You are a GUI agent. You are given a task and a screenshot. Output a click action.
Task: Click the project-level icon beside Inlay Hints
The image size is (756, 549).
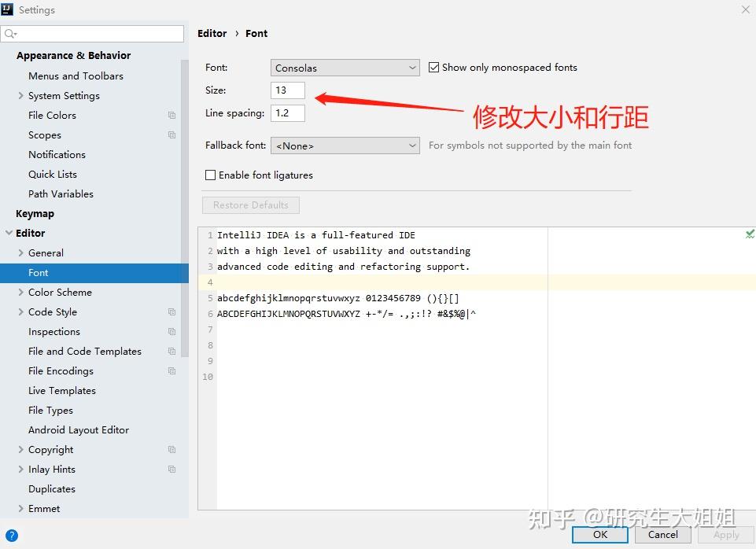[171, 470]
